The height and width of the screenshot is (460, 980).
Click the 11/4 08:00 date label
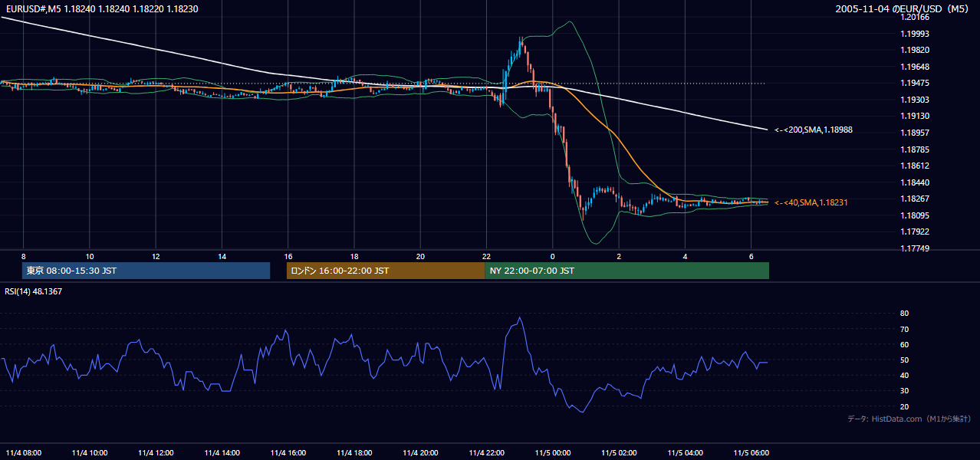click(24, 452)
